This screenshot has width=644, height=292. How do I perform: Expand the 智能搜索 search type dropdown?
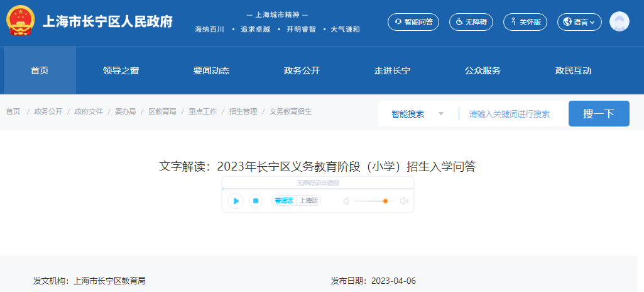point(417,114)
